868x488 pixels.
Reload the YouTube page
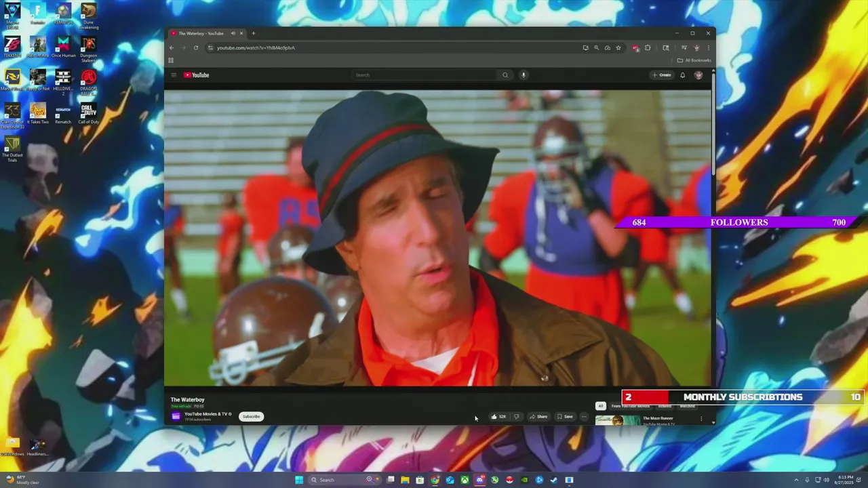point(196,47)
